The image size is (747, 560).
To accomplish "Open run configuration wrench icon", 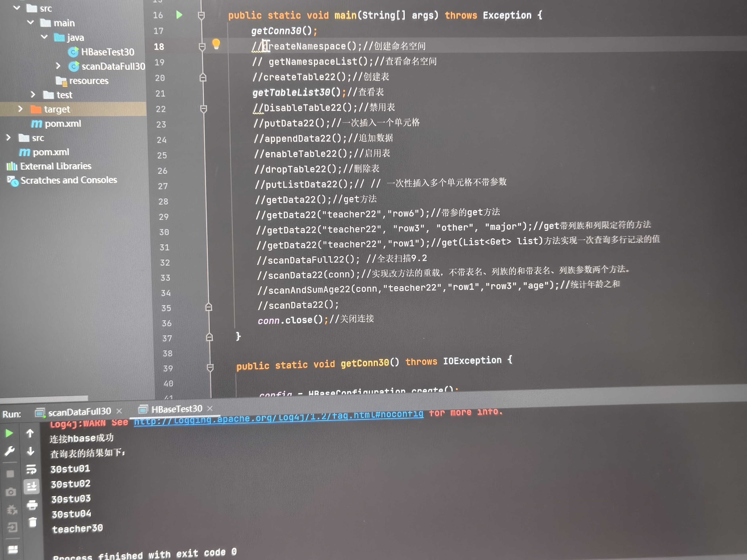I will pyautogui.click(x=10, y=451).
